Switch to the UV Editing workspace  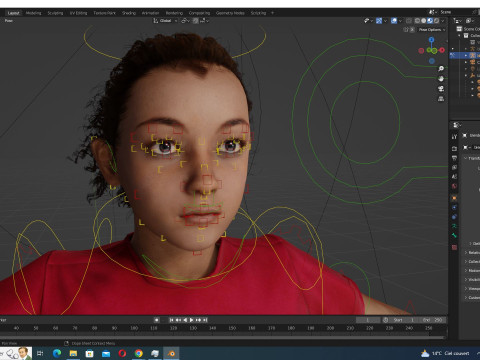(78, 13)
